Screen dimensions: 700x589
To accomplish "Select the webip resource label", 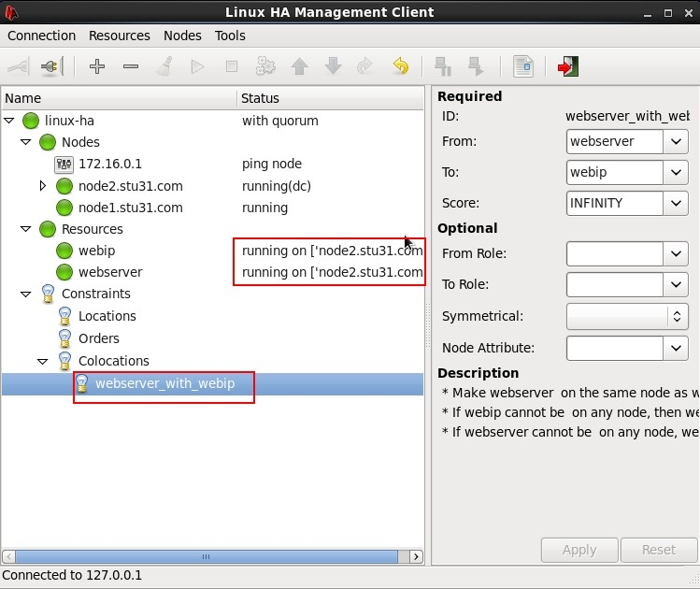I will [97, 251].
